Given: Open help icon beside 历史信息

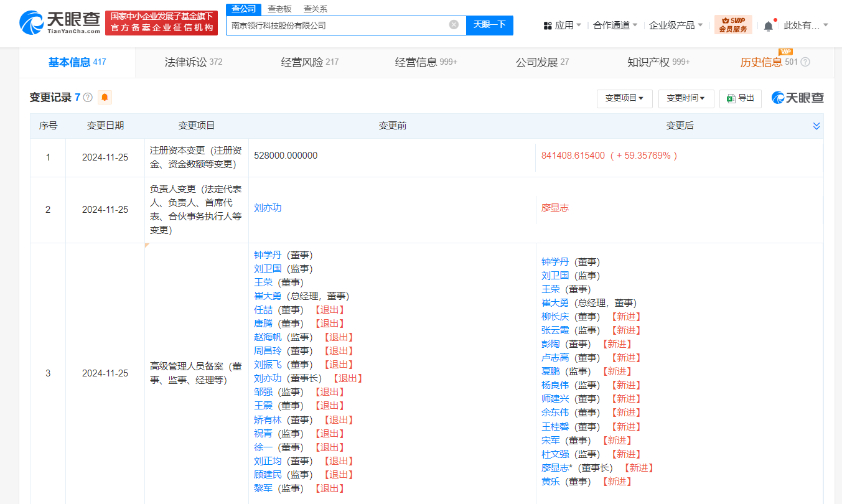Looking at the screenshot, I should 805,62.
